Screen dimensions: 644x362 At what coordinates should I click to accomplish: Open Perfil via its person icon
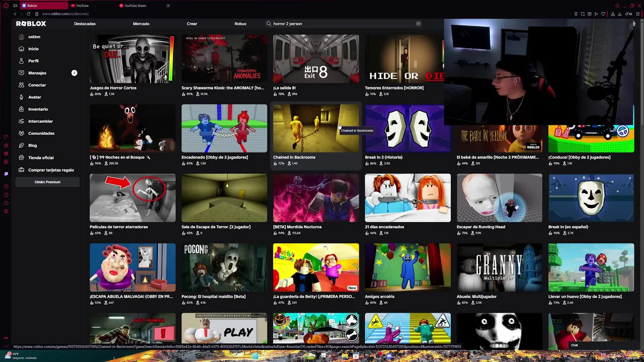pyautogui.click(x=21, y=61)
